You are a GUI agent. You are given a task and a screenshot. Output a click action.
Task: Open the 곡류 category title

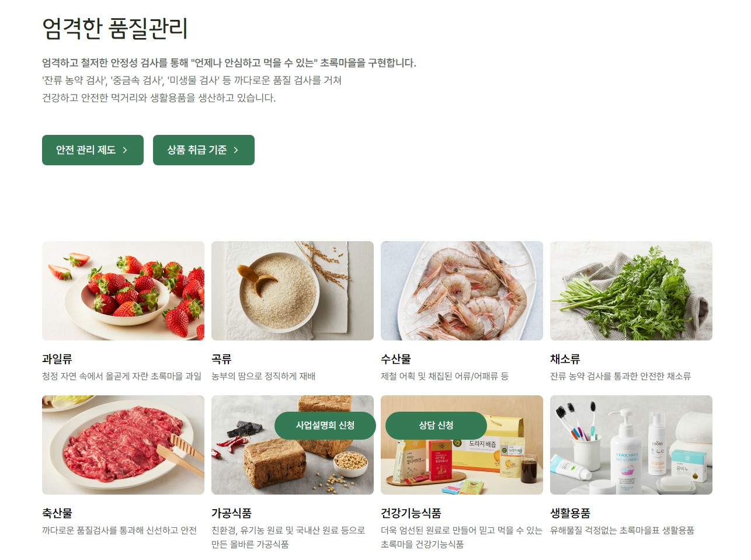click(x=221, y=359)
